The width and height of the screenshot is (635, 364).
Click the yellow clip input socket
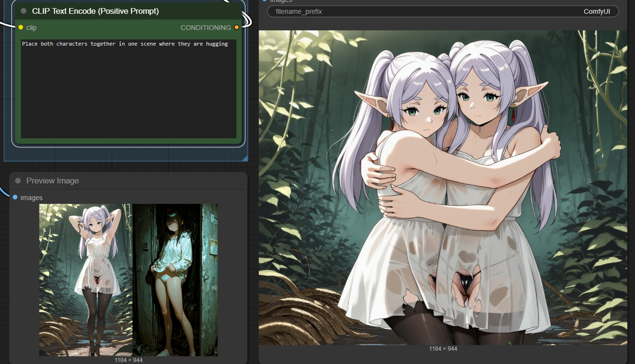click(x=20, y=28)
